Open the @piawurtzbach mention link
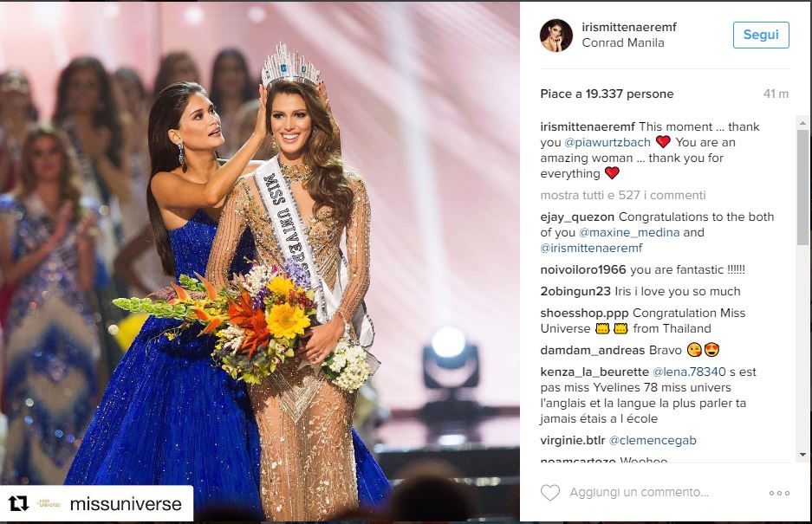This screenshot has width=812, height=524. point(607,142)
